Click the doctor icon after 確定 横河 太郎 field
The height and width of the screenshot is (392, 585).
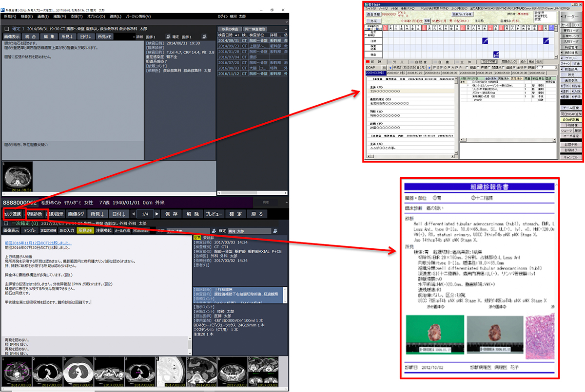pyautogui.click(x=275, y=230)
